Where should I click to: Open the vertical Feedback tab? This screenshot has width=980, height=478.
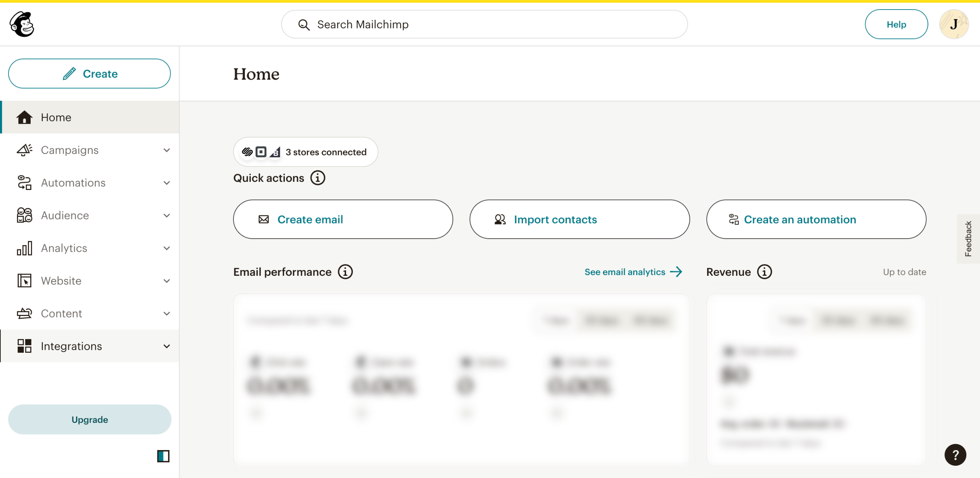click(968, 239)
